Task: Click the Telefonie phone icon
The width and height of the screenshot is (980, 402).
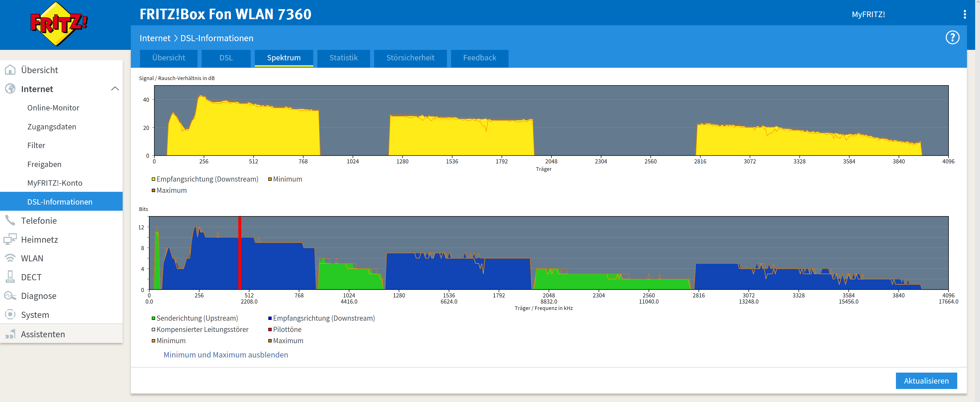Action: [10, 220]
